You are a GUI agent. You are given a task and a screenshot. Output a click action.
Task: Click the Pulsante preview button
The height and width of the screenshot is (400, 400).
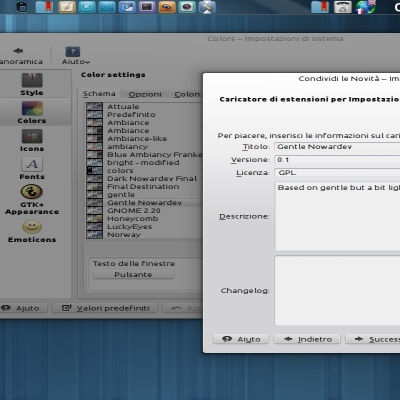pyautogui.click(x=133, y=275)
